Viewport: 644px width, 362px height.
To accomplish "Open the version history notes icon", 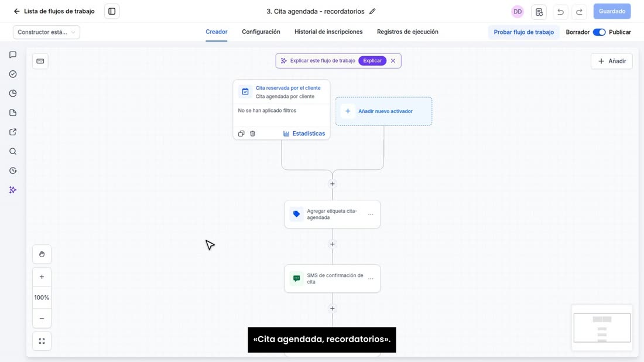I will pos(539,12).
